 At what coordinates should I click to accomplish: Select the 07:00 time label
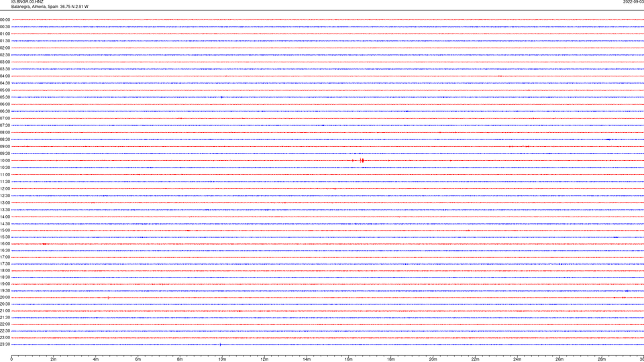pos(5,118)
